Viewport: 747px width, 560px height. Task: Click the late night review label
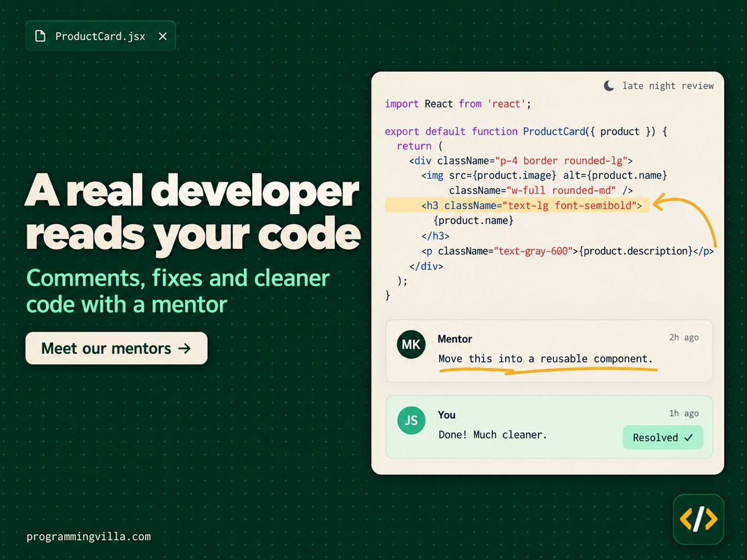[x=668, y=86]
